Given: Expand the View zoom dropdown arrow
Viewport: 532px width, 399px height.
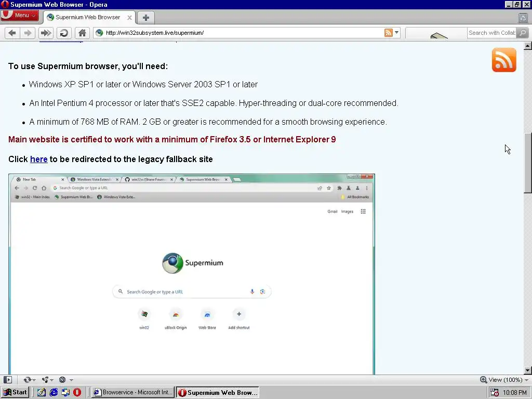Looking at the screenshot, I should (526, 380).
